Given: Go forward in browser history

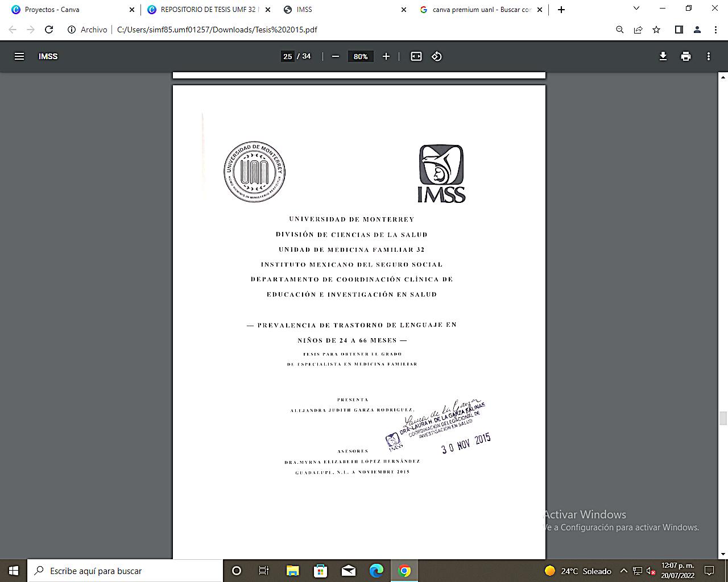Looking at the screenshot, I should [31, 30].
